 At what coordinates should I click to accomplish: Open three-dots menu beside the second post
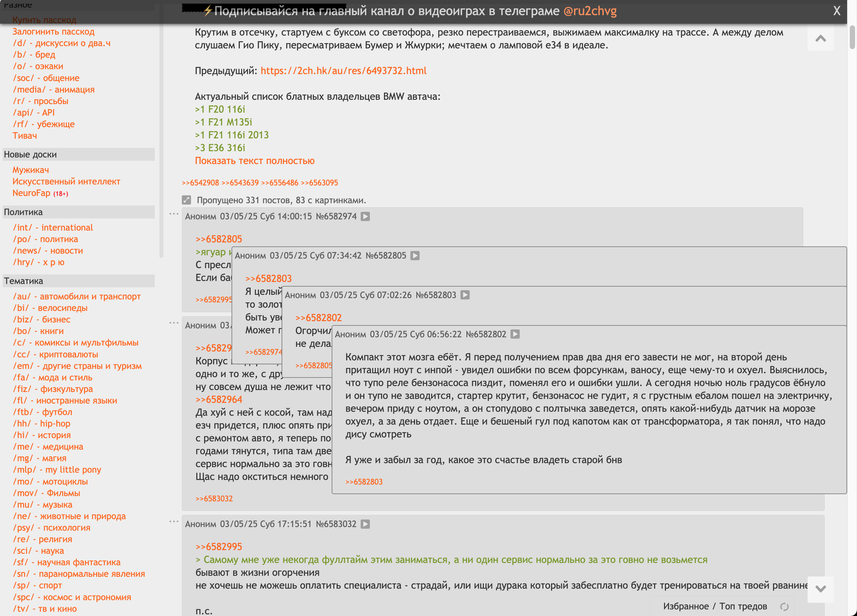(174, 323)
